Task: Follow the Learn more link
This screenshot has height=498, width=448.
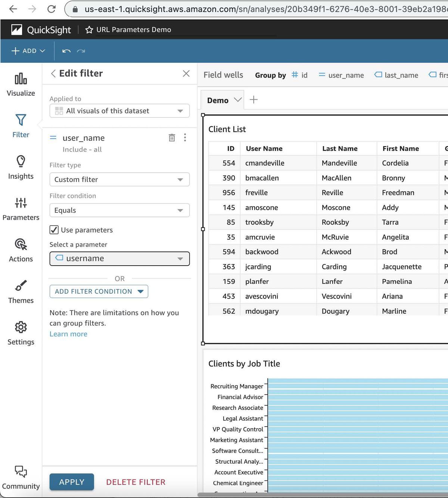Action: (x=68, y=334)
